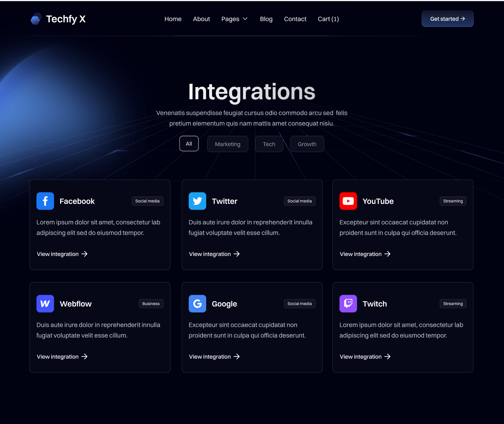
Task: Click the Google G logo icon
Action: 197,304
